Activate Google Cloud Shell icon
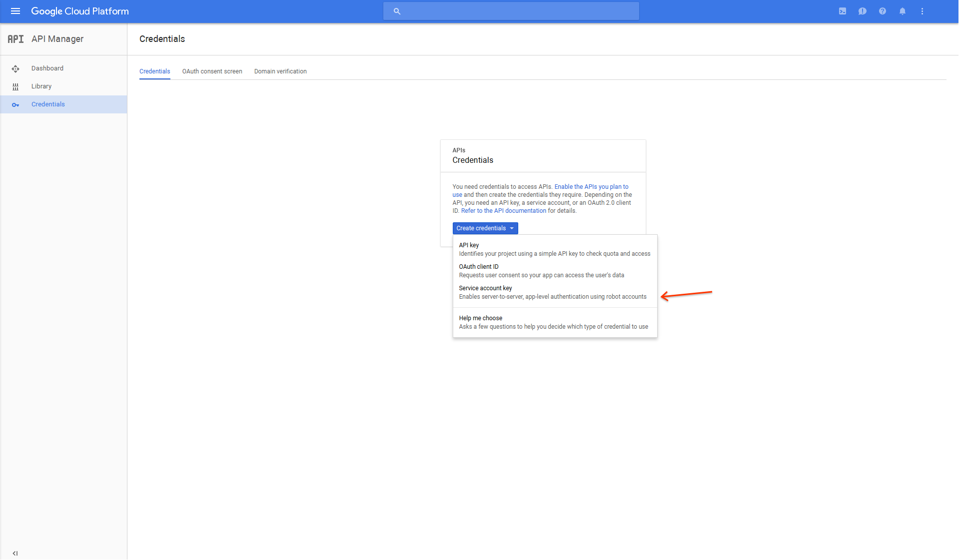The image size is (960, 560). coord(843,11)
